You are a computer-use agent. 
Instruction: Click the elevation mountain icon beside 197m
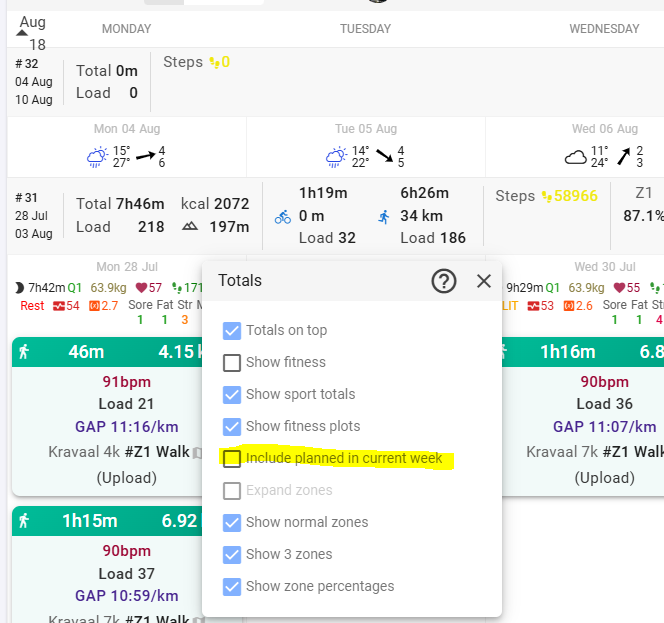click(x=190, y=227)
